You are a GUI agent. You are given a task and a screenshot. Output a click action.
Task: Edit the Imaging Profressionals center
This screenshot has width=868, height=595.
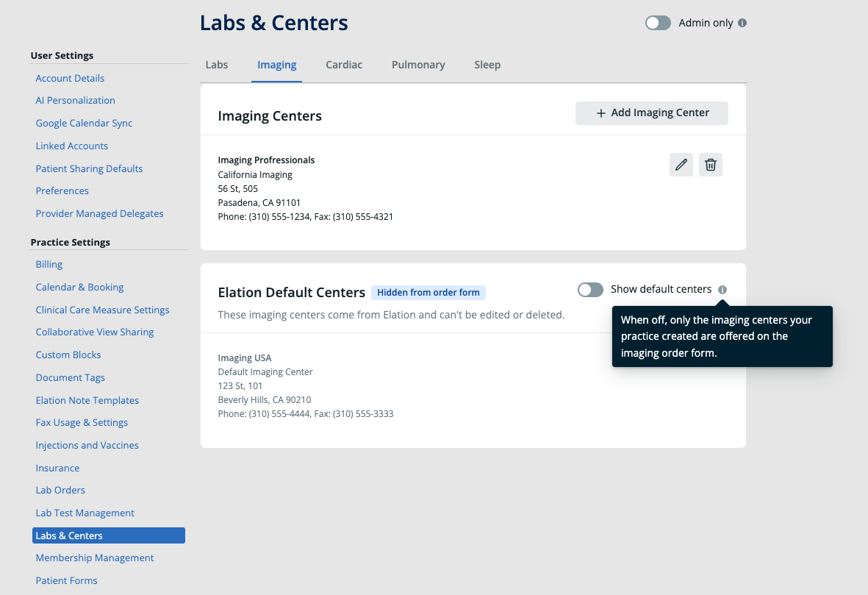(x=681, y=165)
